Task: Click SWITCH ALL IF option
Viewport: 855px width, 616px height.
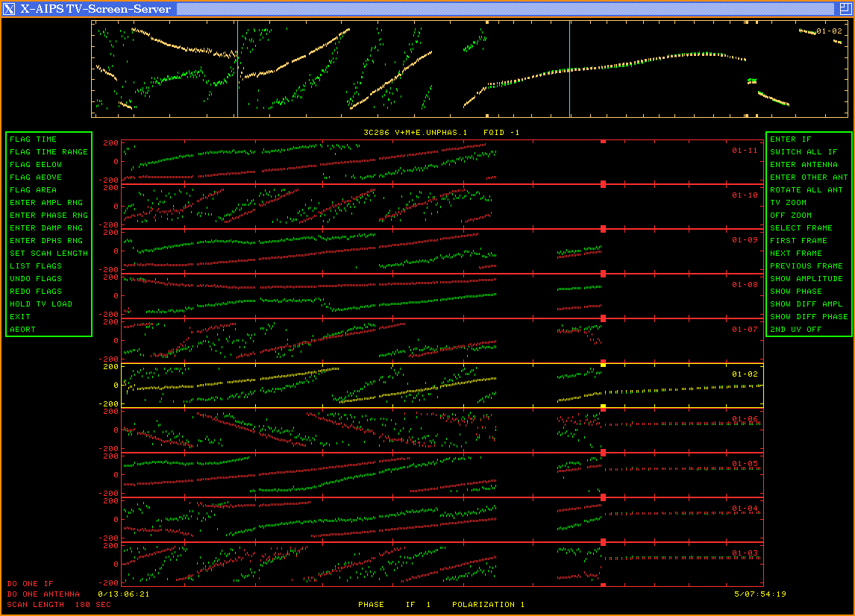Action: [804, 152]
